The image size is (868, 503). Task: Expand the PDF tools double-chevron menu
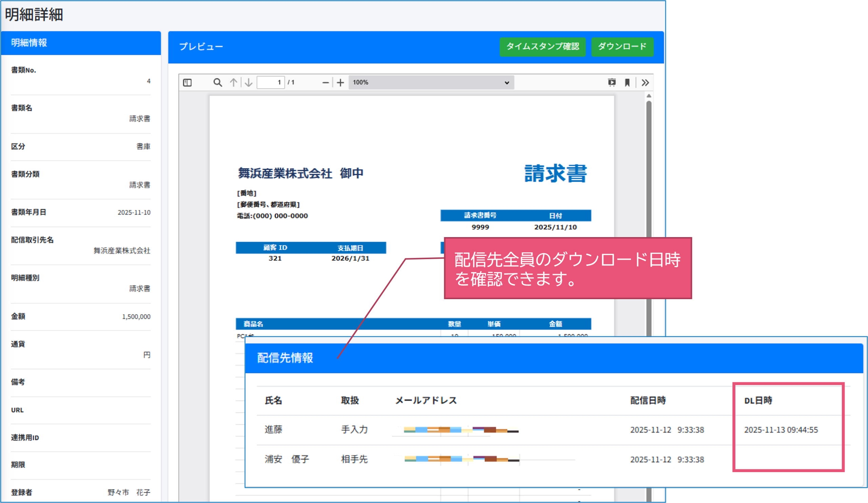click(645, 83)
